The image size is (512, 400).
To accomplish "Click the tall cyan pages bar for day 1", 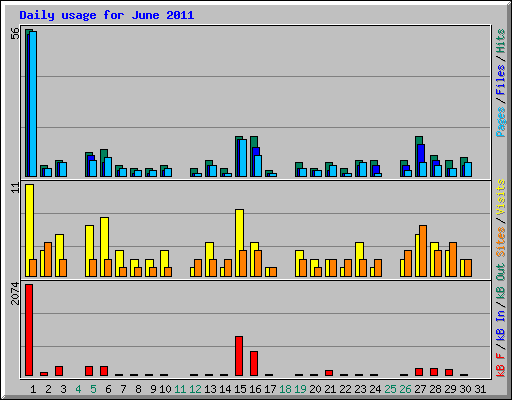I will [33, 104].
